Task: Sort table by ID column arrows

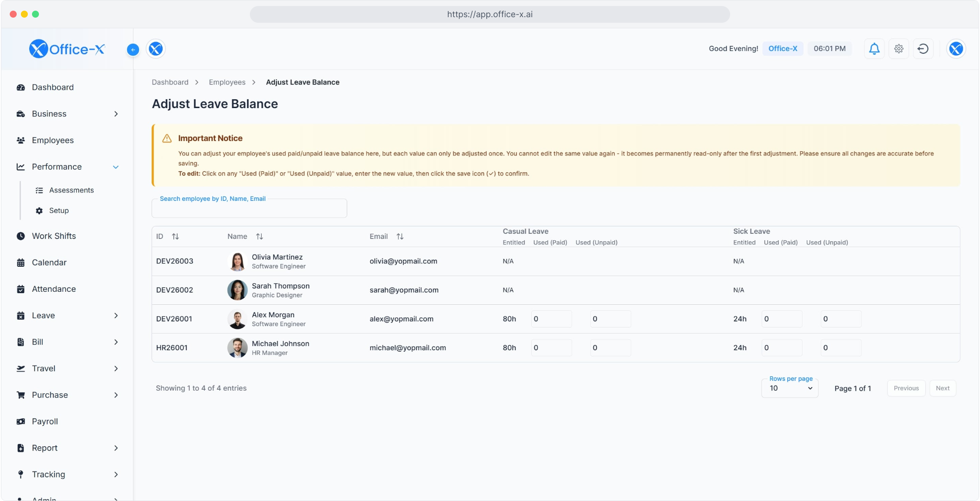Action: (175, 237)
